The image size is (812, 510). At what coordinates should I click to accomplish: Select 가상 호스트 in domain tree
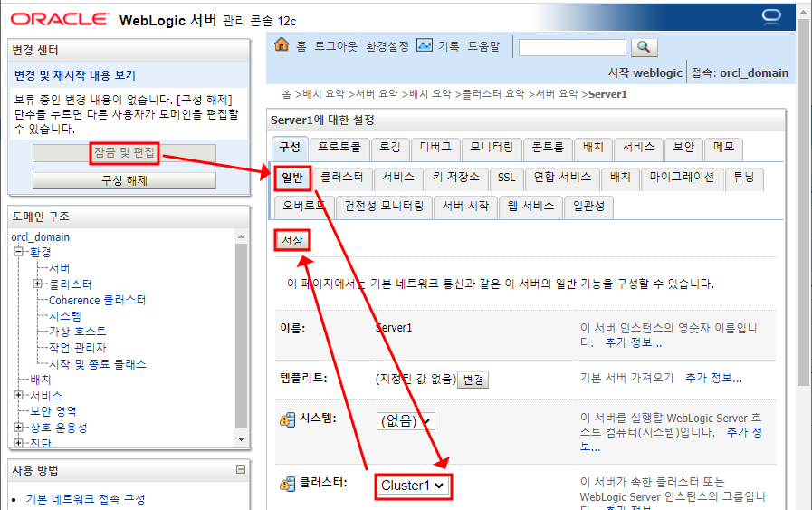coord(78,332)
